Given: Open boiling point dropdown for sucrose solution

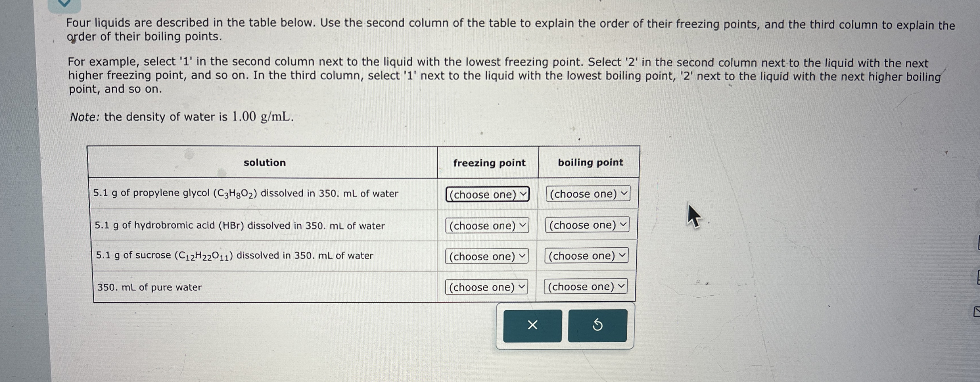Looking at the screenshot, I should tap(586, 256).
